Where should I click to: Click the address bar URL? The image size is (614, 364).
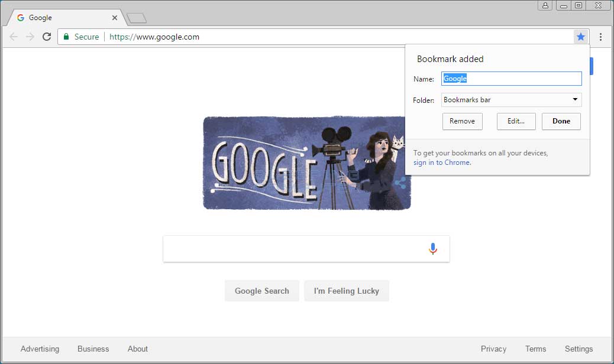coord(154,37)
